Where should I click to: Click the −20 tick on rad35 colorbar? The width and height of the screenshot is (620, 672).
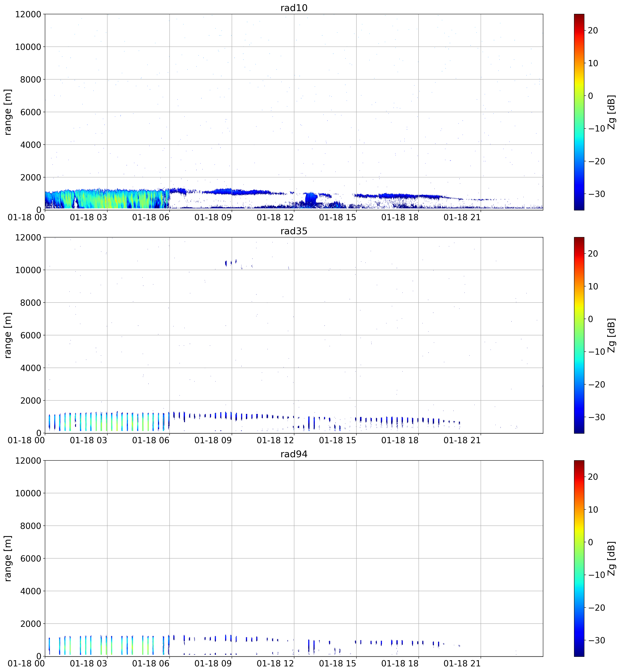pos(597,384)
